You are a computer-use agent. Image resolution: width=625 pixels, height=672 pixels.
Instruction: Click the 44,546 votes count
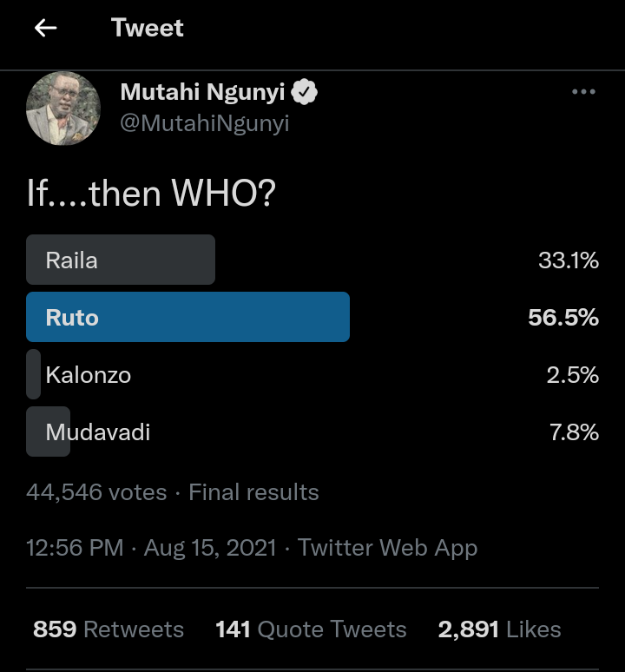pos(96,492)
